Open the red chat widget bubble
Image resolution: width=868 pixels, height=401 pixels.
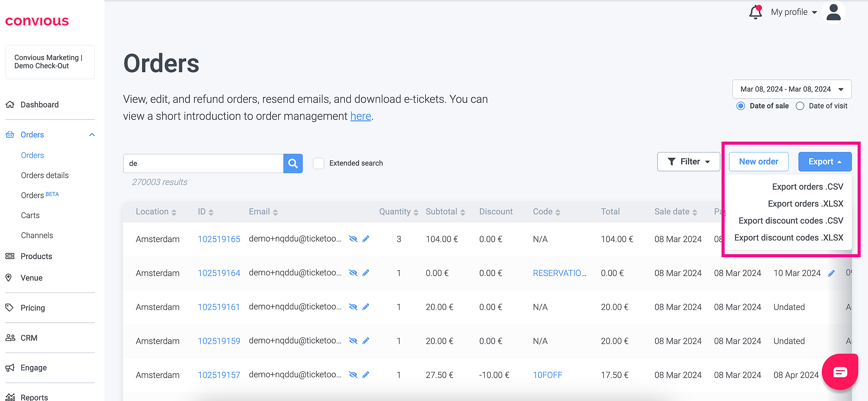tap(840, 372)
